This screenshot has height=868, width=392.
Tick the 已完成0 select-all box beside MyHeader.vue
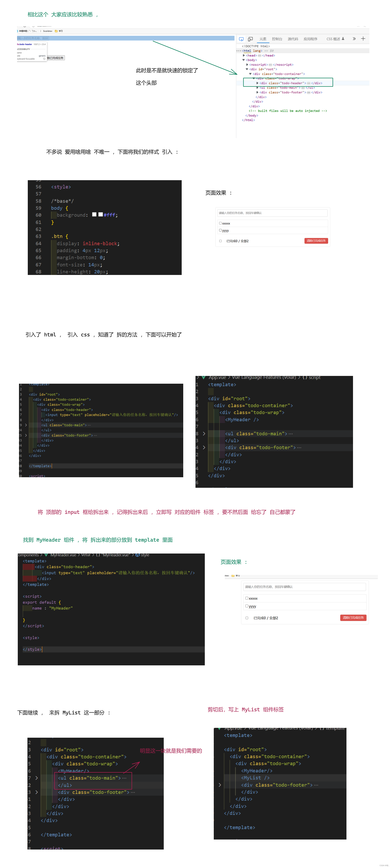point(247,618)
